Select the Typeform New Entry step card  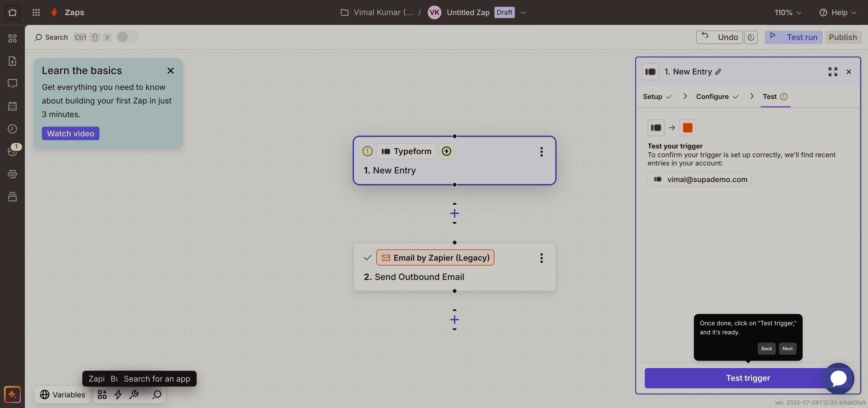(454, 161)
